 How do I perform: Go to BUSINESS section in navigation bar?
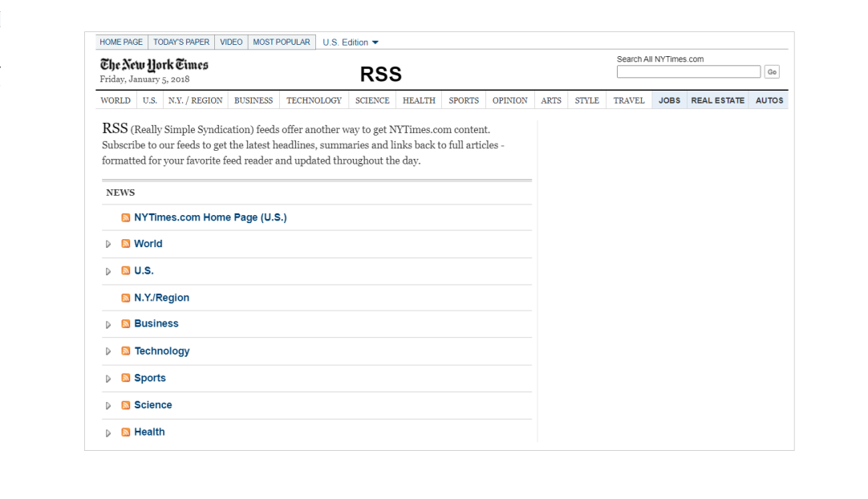point(254,101)
